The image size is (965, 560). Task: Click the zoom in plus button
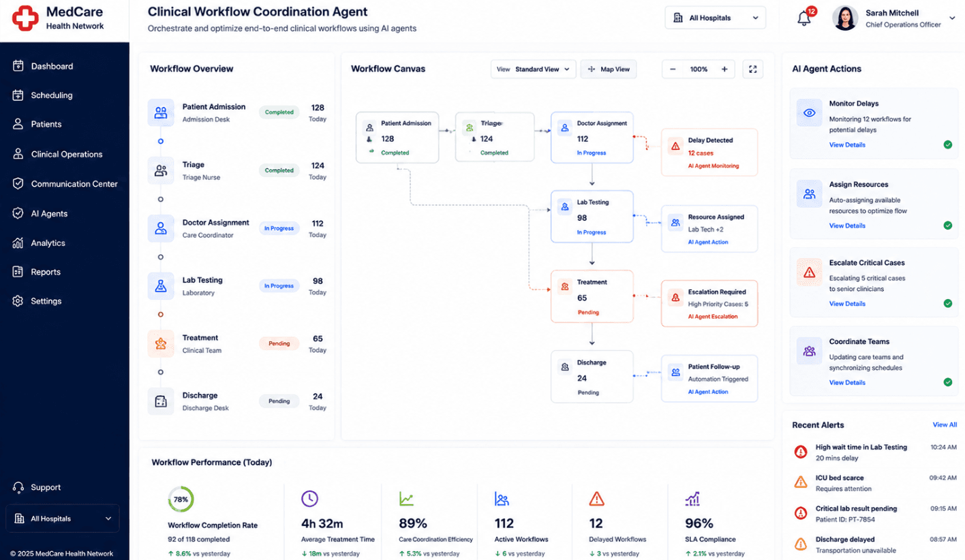[x=724, y=69]
